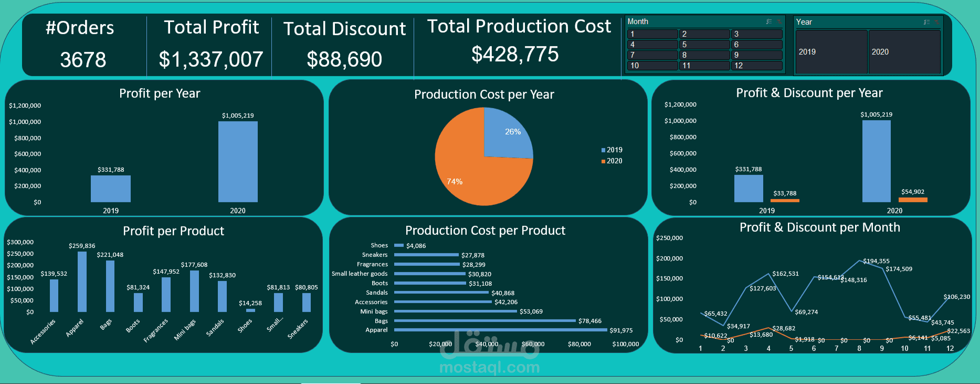Click the "Production Cost per Year" chart title
This screenshot has height=384, width=980.
click(484, 95)
